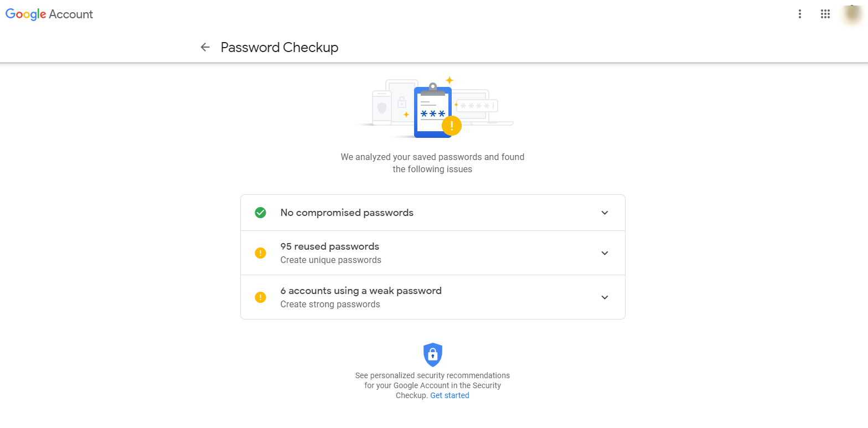
Task: Expand the 95 reused passwords chevron
Action: point(604,253)
